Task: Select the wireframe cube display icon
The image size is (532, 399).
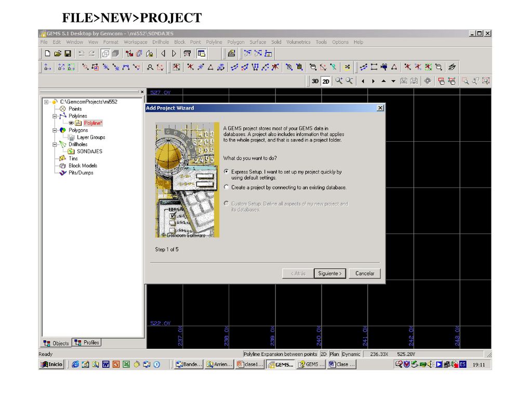Action: click(x=105, y=54)
